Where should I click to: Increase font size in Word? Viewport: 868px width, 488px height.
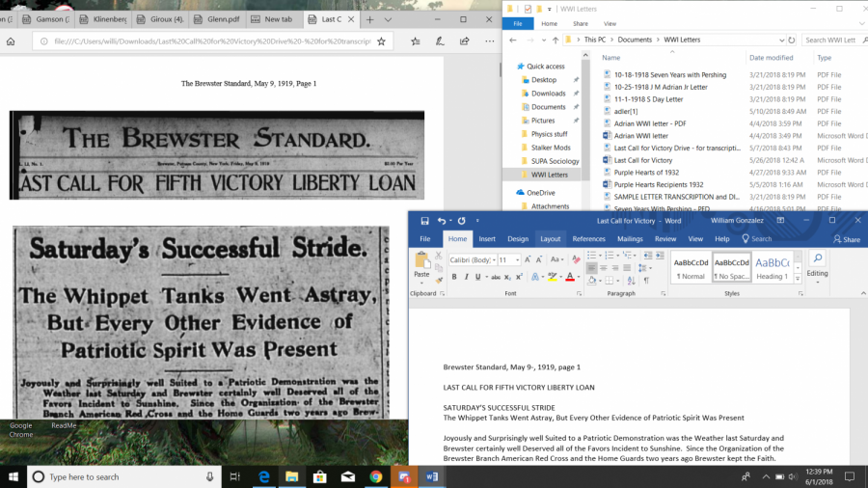pos(528,259)
